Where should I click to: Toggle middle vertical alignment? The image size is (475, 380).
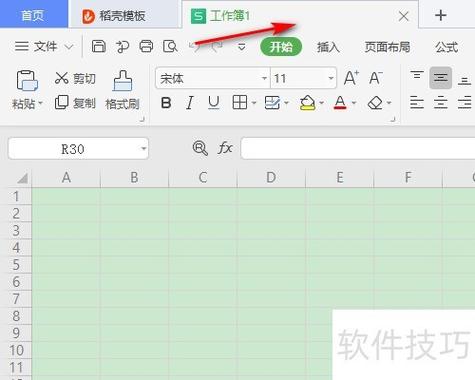440,78
